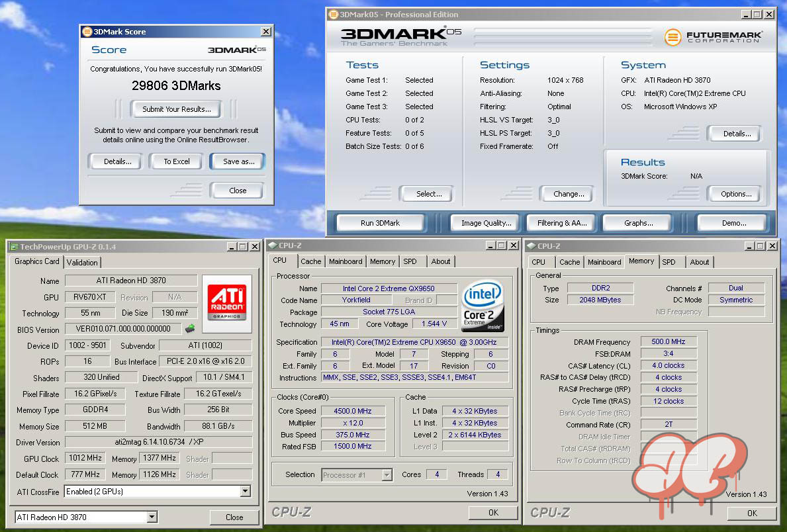Click the Rated FSB value 1500.0 MHz
This screenshot has height=532, width=787.
pyautogui.click(x=353, y=446)
